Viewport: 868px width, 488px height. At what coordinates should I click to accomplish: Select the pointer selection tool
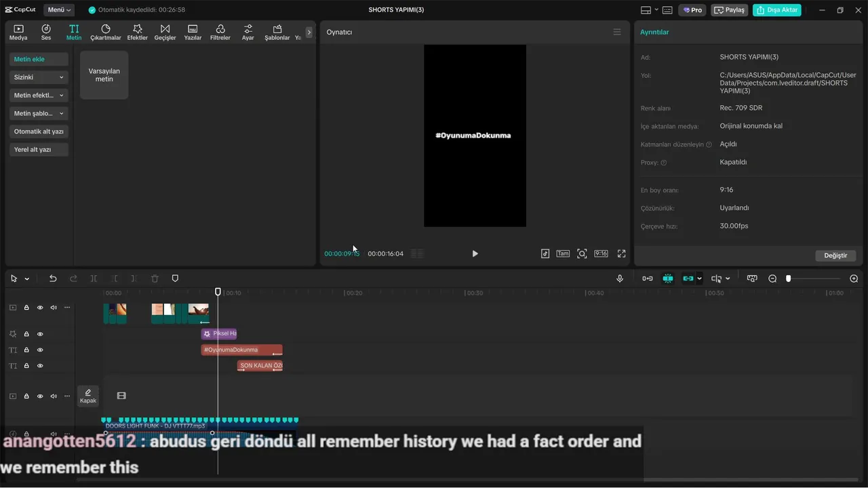[14, 279]
